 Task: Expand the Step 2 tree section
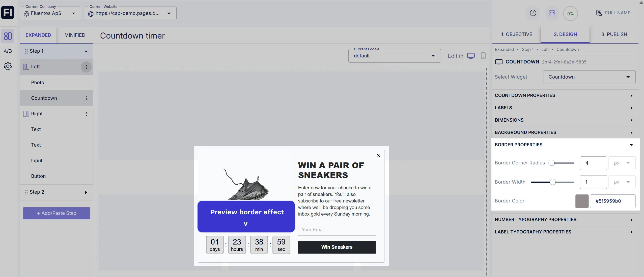point(86,192)
